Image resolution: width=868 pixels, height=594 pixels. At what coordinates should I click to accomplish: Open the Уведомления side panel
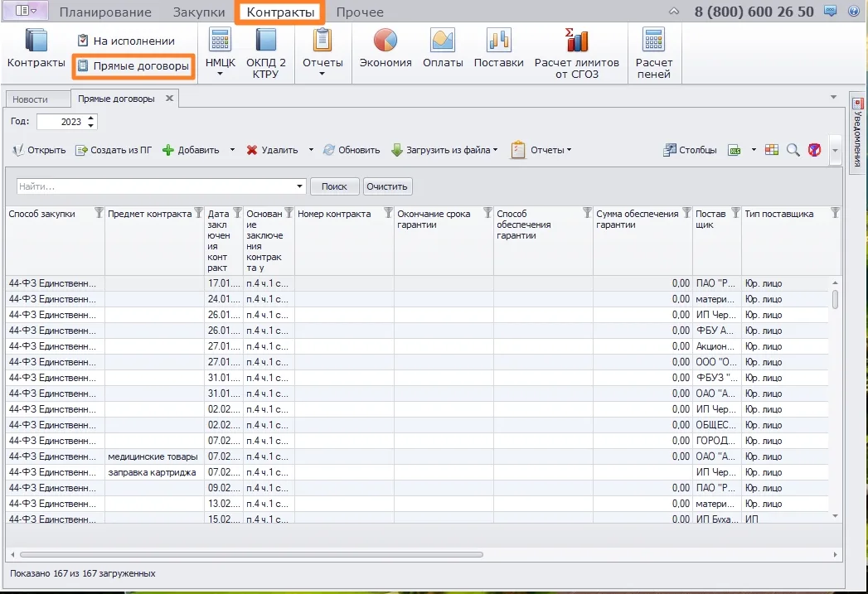(x=857, y=133)
